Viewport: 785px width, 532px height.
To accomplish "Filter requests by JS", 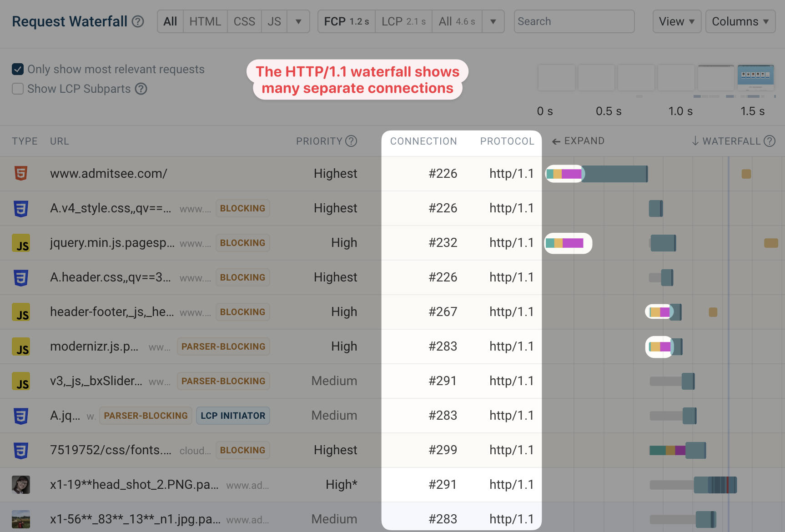I will [x=274, y=21].
